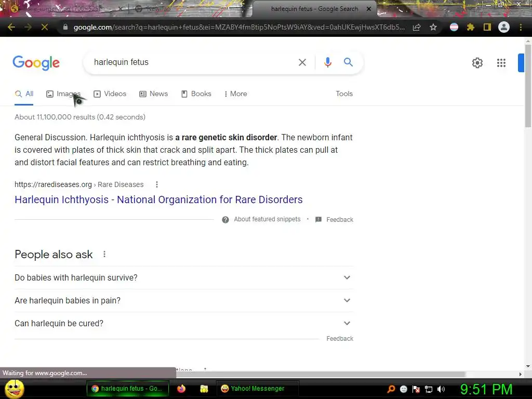Select the harlequin fetus Google Search tab

(314, 9)
